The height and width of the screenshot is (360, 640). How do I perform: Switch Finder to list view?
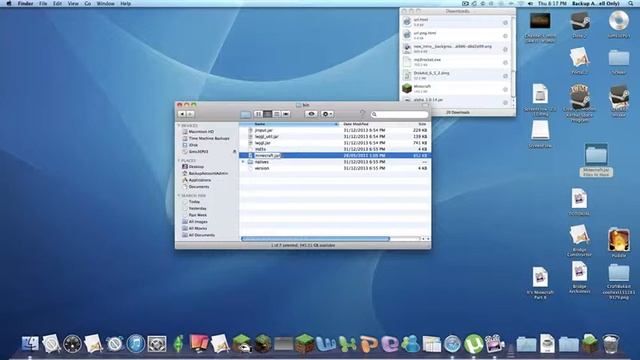coord(267,114)
